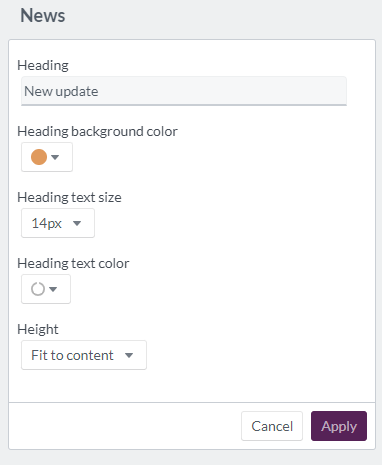Click the arrow beside Fit to content

click(x=129, y=355)
